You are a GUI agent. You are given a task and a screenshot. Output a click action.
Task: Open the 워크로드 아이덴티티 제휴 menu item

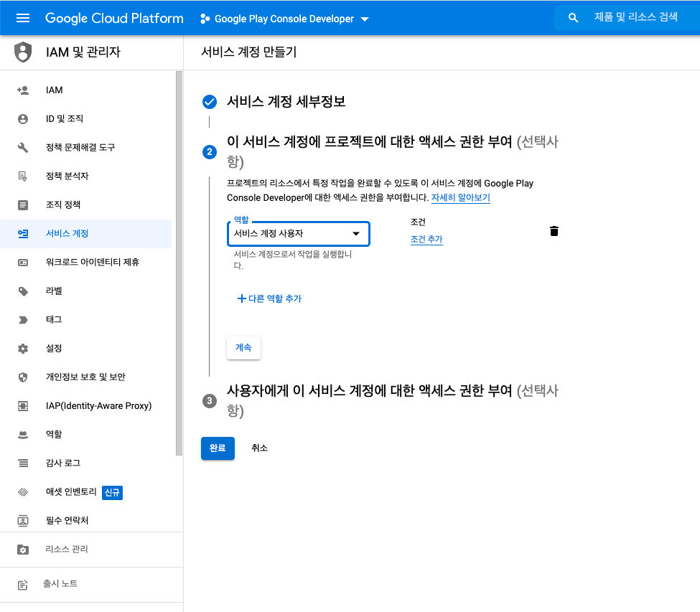(x=85, y=263)
